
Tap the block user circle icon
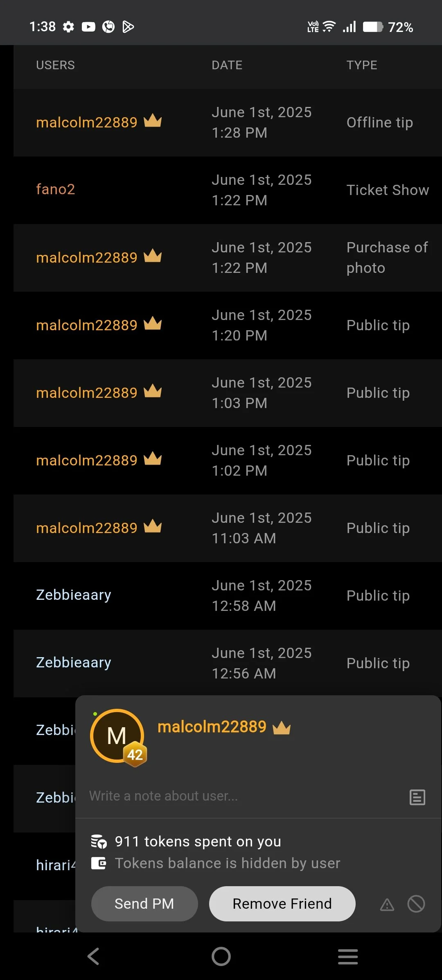[416, 904]
